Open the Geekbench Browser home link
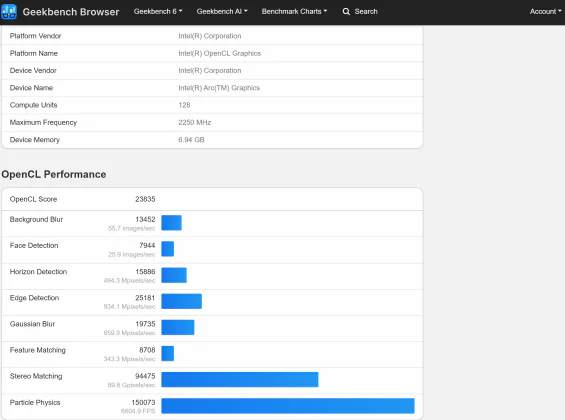The width and height of the screenshot is (565, 420). (71, 12)
